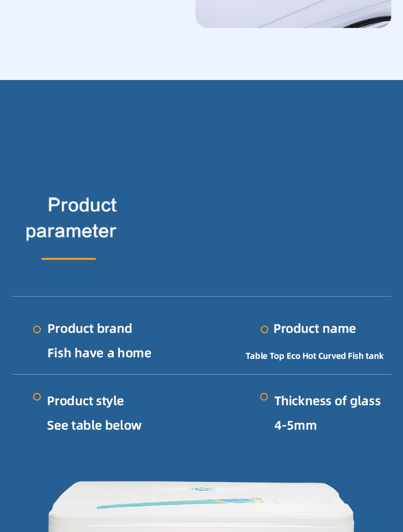The width and height of the screenshot is (403, 532).
Task: Click the orange bullet beside Product style
Action: 37,396
